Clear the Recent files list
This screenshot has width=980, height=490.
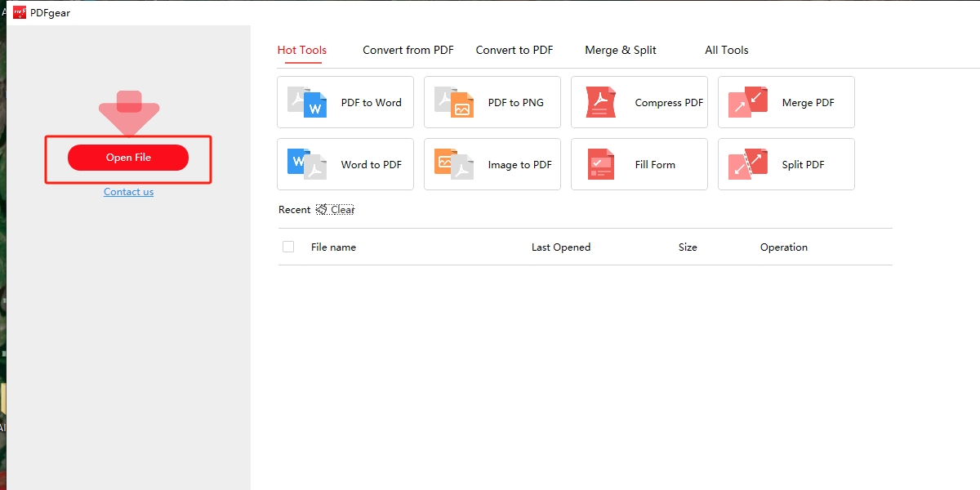pyautogui.click(x=335, y=209)
